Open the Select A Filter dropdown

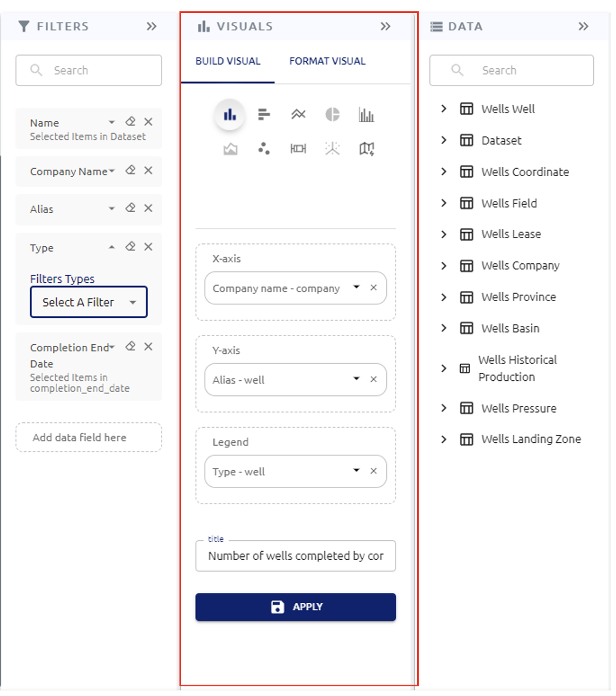click(89, 302)
